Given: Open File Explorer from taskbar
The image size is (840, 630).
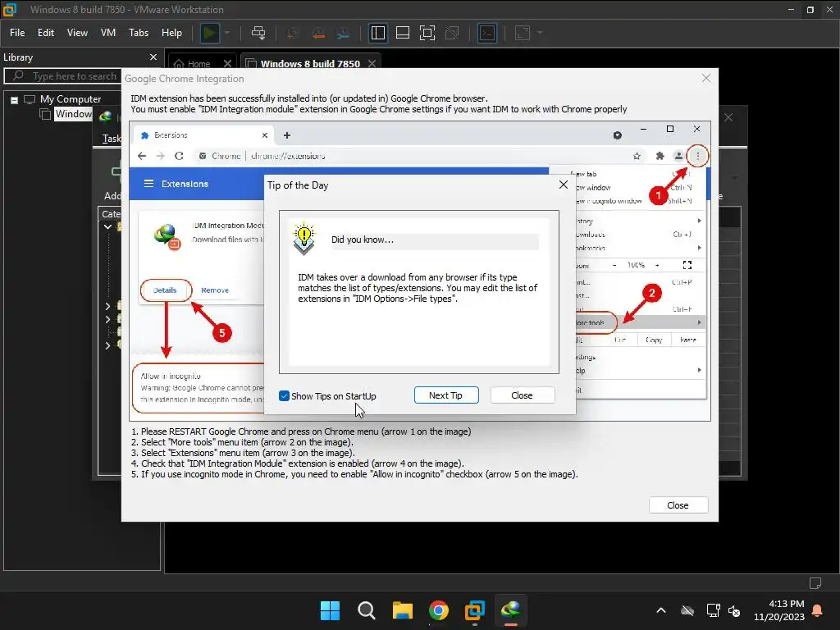Looking at the screenshot, I should 402,610.
